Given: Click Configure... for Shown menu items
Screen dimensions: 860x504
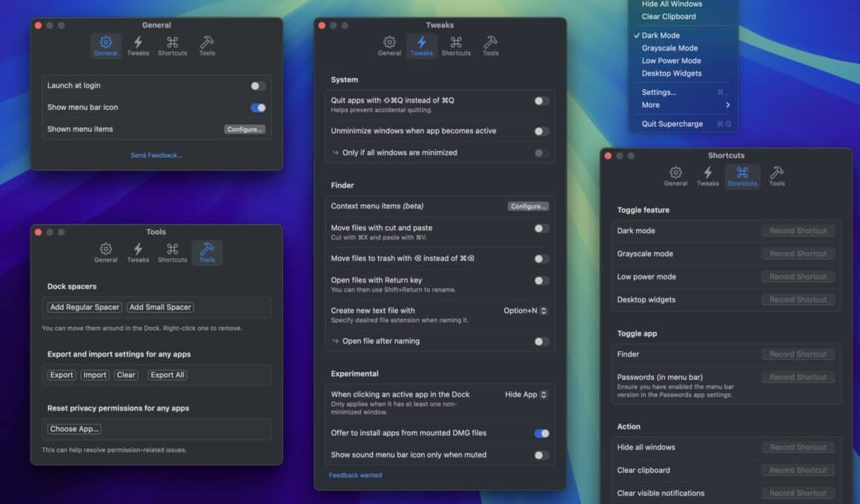Looking at the screenshot, I should click(245, 130).
